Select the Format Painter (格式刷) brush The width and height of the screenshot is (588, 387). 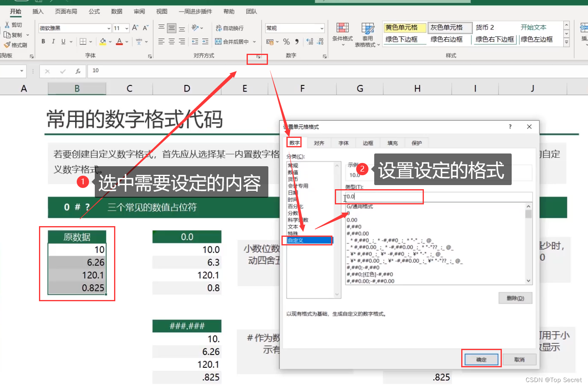click(x=7, y=45)
